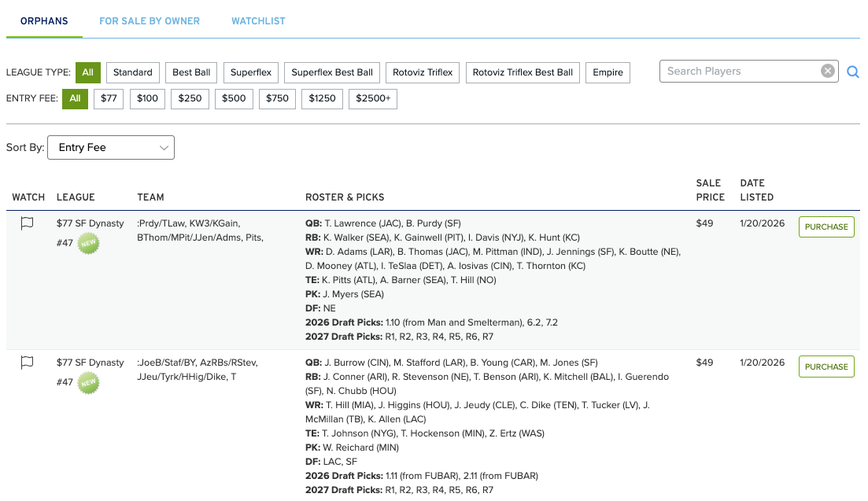
Task: Click the NEW badge on first listing
Action: (x=88, y=244)
